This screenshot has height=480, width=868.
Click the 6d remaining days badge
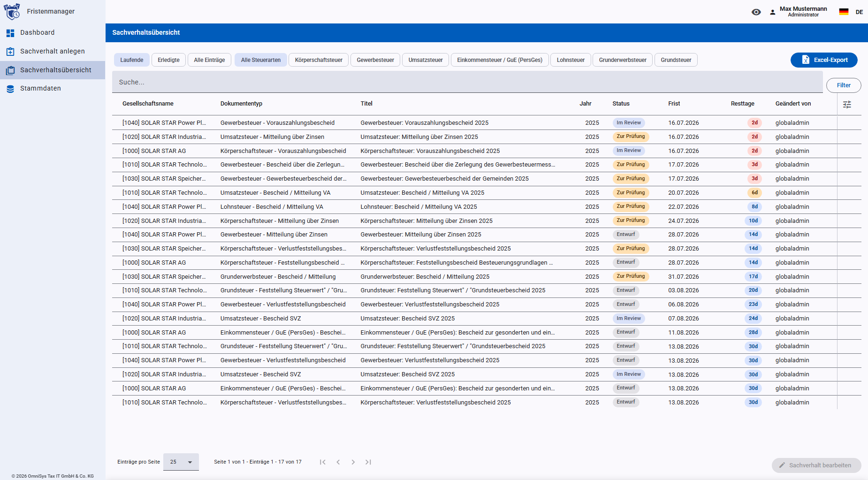click(754, 193)
